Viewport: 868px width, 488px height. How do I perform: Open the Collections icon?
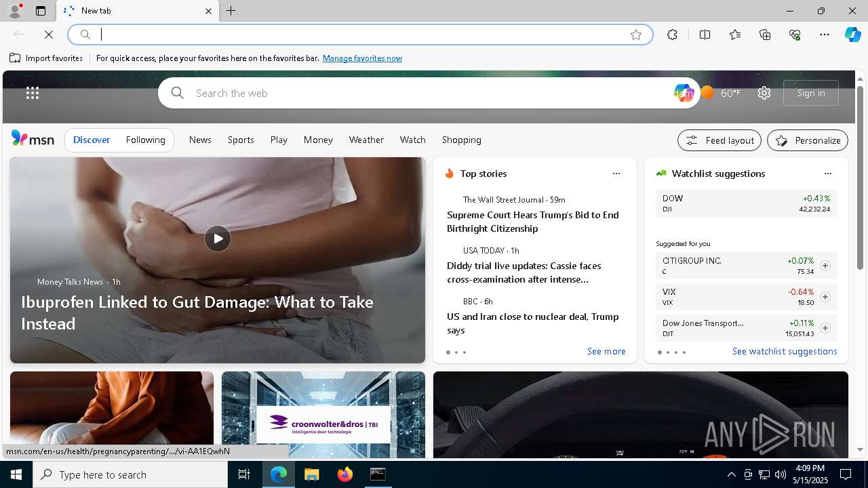pyautogui.click(x=765, y=35)
